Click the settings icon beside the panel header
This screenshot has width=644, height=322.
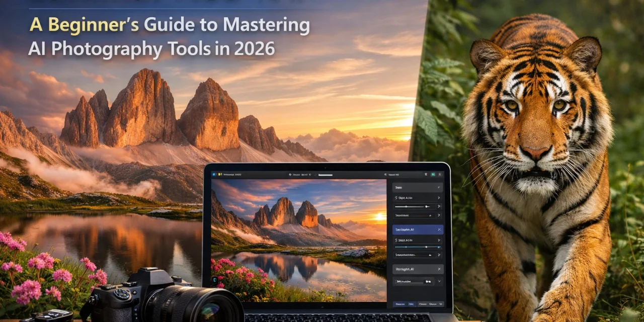(x=441, y=175)
